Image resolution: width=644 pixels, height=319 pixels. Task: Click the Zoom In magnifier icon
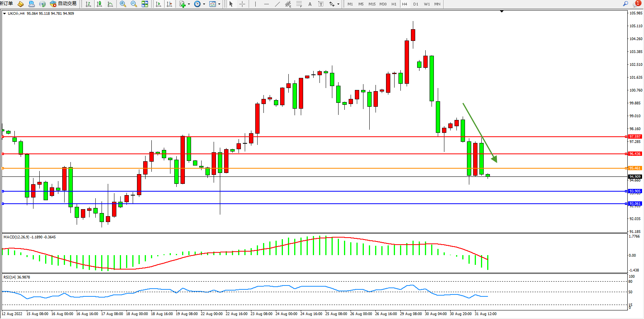click(x=123, y=4)
